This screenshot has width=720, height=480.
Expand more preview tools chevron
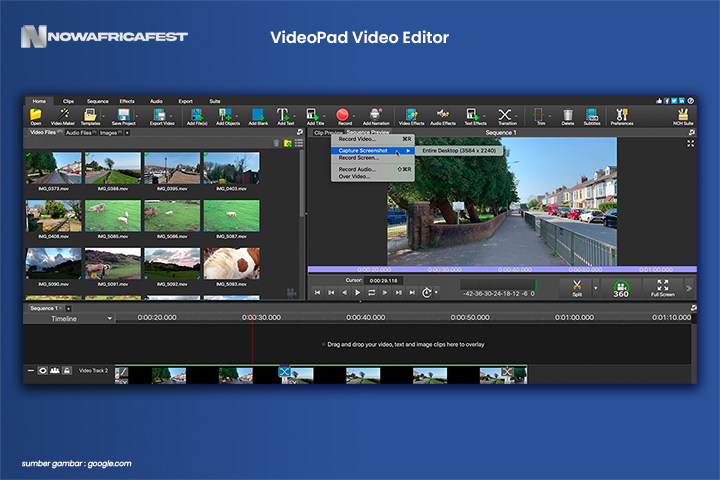pos(689,288)
